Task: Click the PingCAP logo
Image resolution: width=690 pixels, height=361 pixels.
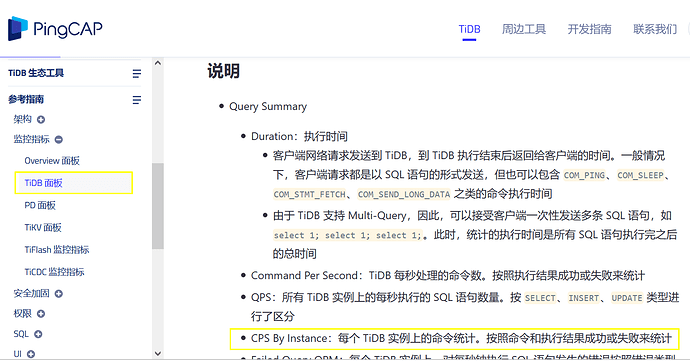Action: [x=55, y=29]
